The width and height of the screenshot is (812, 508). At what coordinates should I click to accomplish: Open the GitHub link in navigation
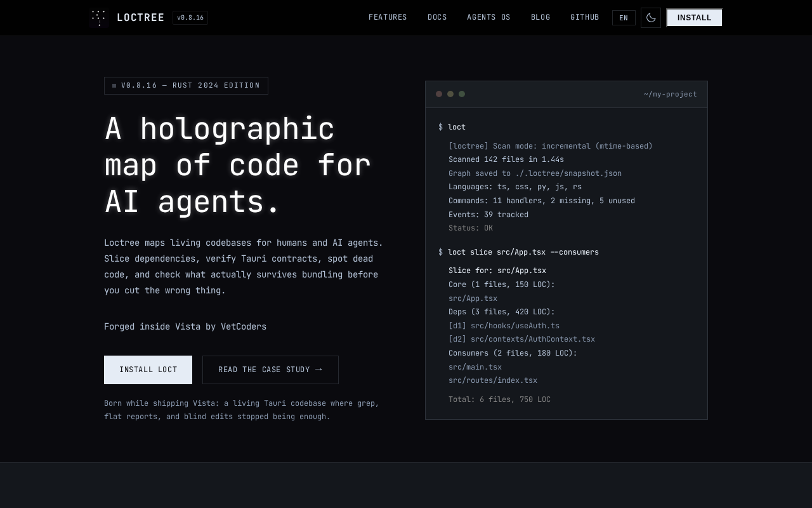coord(584,18)
